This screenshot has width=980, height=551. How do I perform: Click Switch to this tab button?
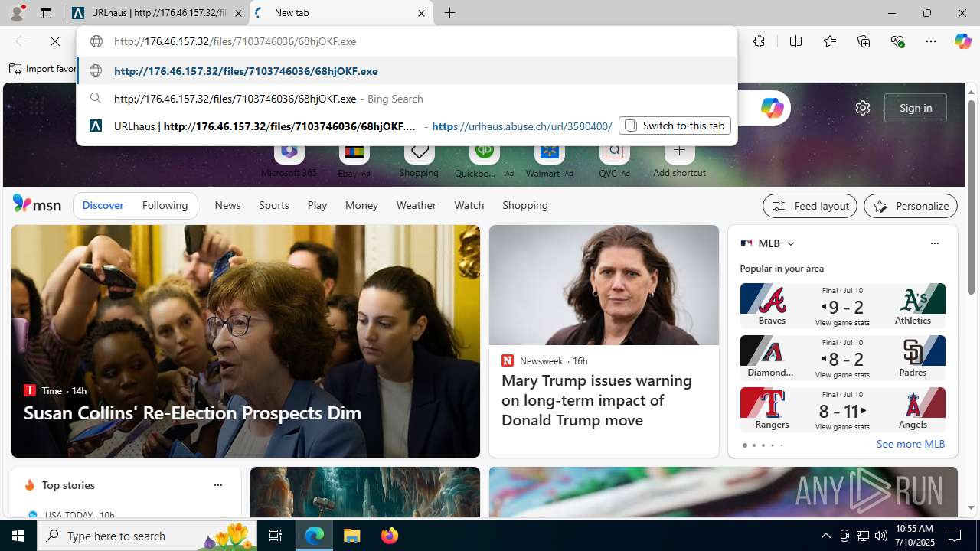click(675, 126)
